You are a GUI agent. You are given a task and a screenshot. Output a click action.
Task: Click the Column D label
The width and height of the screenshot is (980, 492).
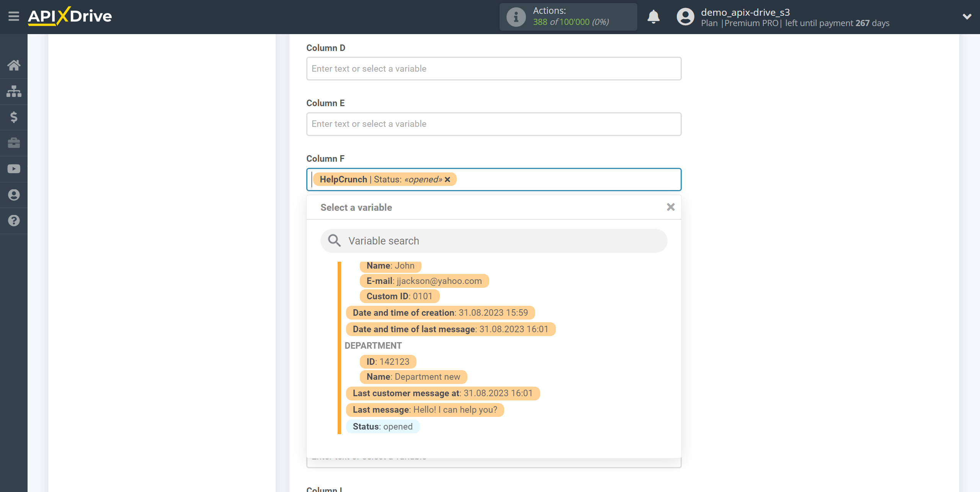point(326,48)
